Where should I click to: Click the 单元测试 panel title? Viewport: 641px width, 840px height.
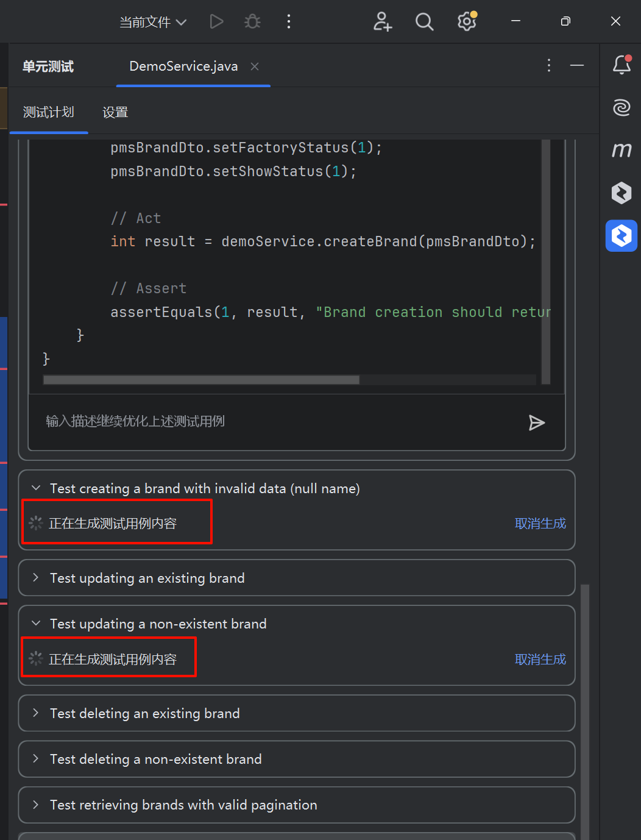(48, 66)
